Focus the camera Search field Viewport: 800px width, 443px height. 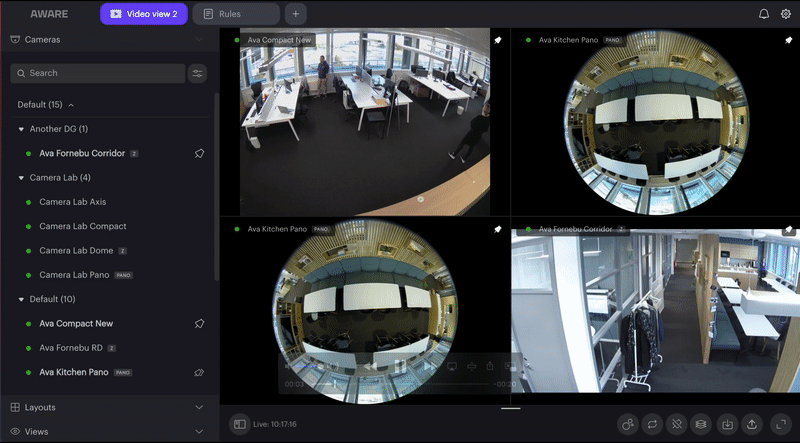coord(97,73)
